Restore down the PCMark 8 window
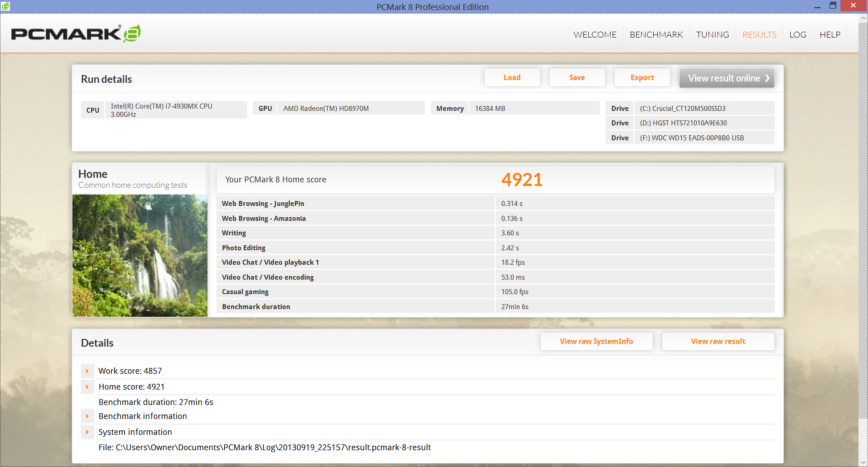The height and width of the screenshot is (467, 868). point(833,6)
